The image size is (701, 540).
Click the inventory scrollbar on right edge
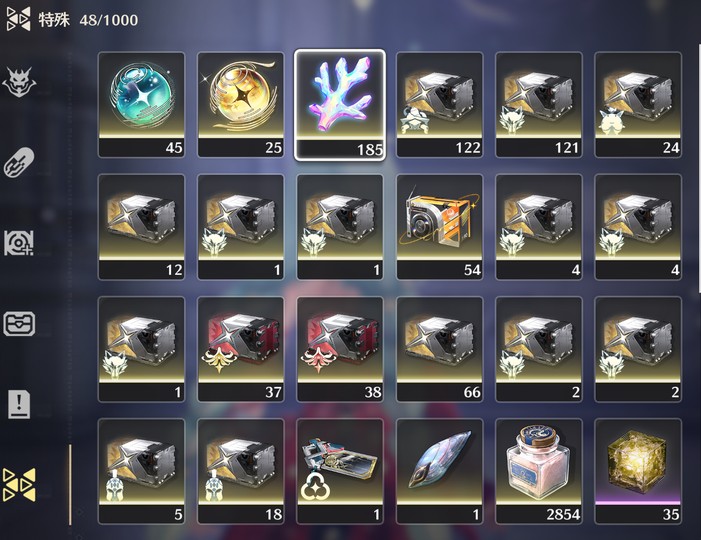point(699,168)
